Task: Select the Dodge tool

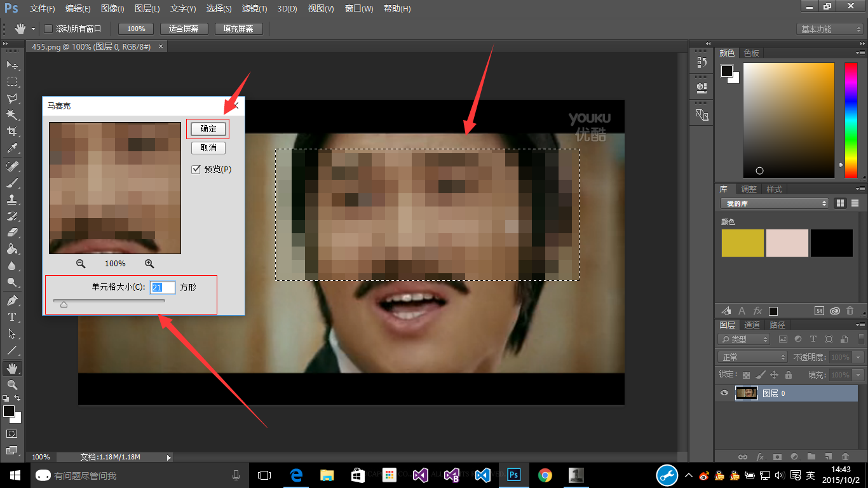Action: click(x=12, y=282)
